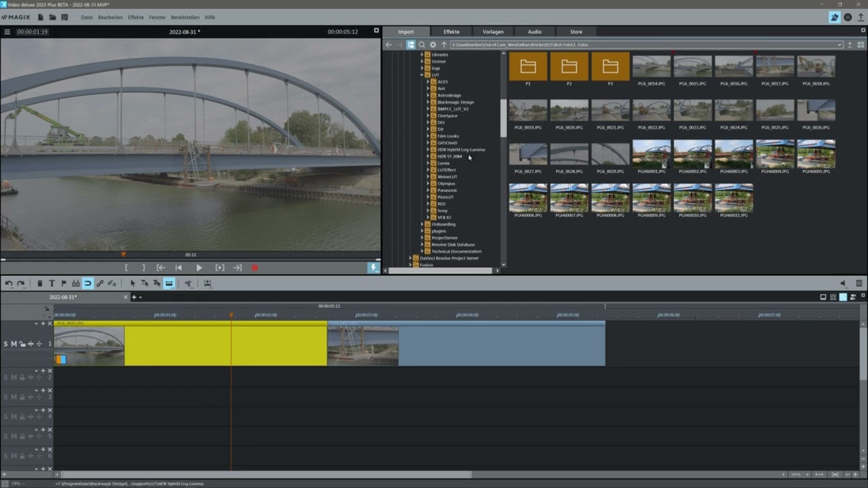
Task: Redo the action in timeline toolbar
Action: (x=20, y=283)
